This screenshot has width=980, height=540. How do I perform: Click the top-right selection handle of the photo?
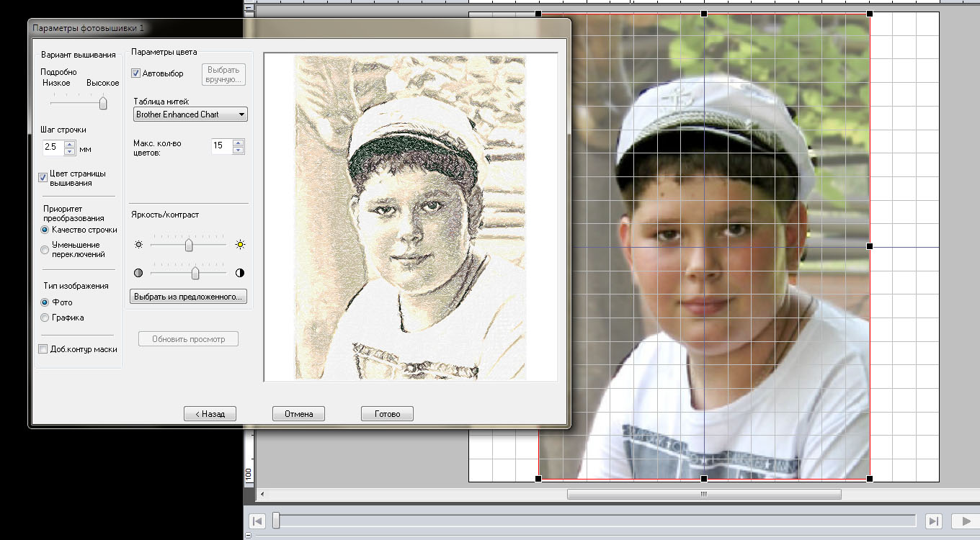870,14
